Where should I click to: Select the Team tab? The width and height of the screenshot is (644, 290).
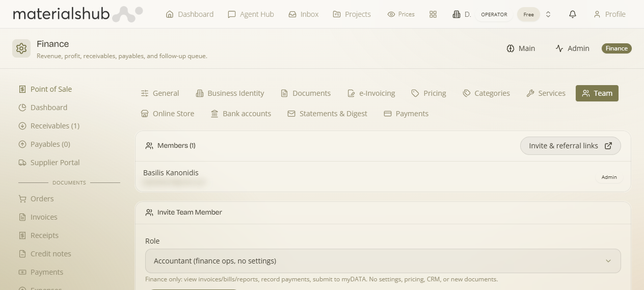pyautogui.click(x=597, y=93)
